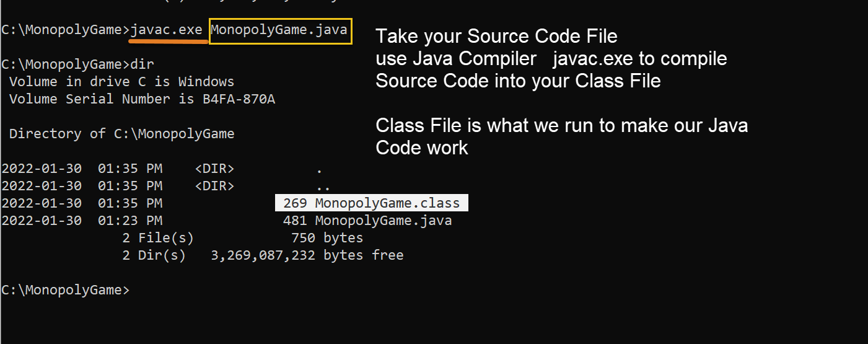Click 'Volume in drive C is Windows' line
The height and width of the screenshot is (344, 868).
pos(121,82)
